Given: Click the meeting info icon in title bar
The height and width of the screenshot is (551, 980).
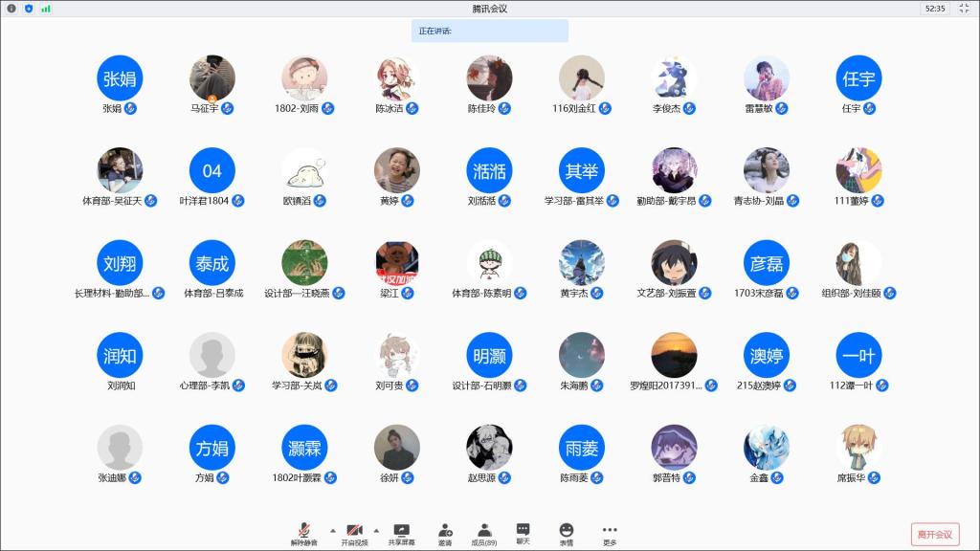Looking at the screenshot, I should [x=11, y=9].
